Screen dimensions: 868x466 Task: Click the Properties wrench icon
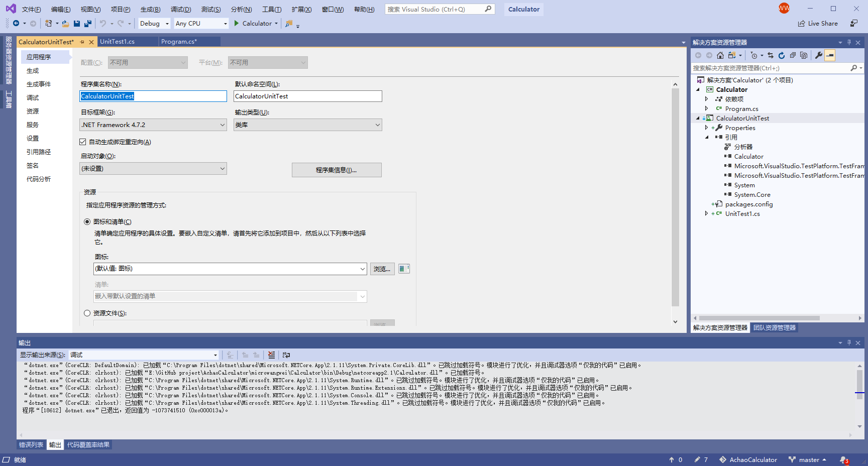819,55
